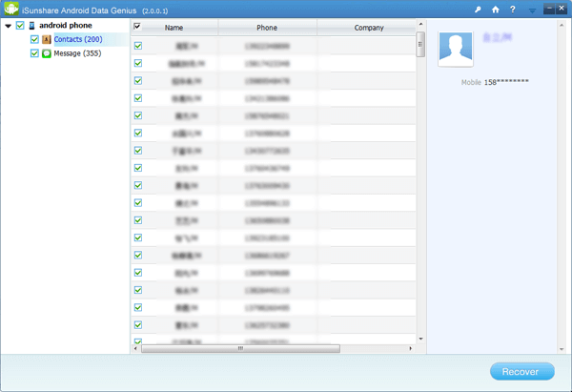Click the Contacts address book icon

pos(47,39)
